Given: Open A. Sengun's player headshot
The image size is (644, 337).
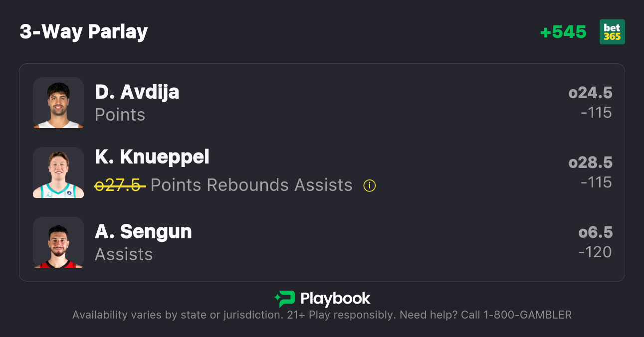Looking at the screenshot, I should [58, 242].
